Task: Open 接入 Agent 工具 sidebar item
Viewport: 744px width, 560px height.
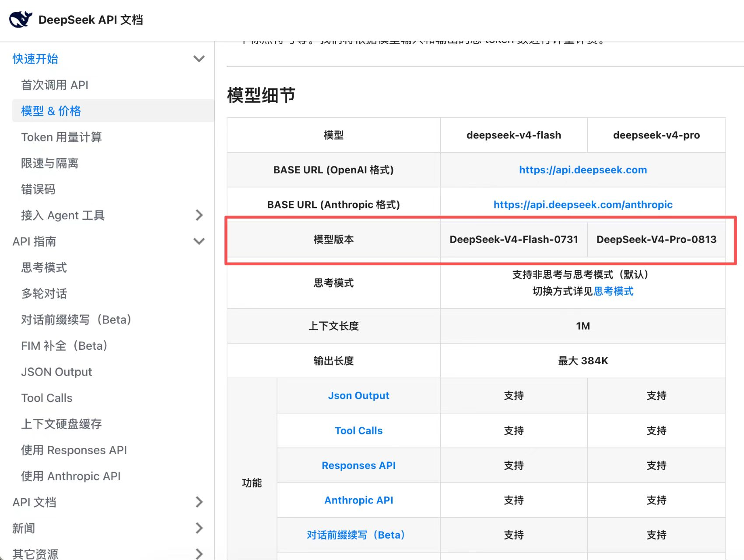Action: click(x=63, y=215)
